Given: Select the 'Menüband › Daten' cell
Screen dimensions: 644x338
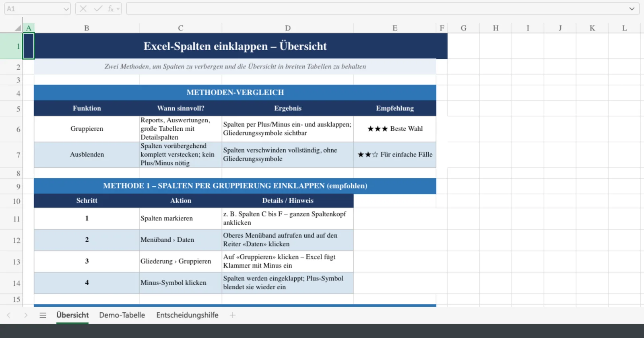Looking at the screenshot, I should (x=181, y=240).
